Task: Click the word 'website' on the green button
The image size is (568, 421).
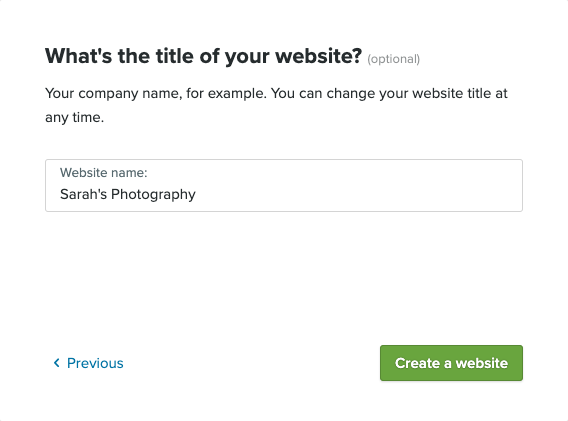Action: tap(482, 363)
